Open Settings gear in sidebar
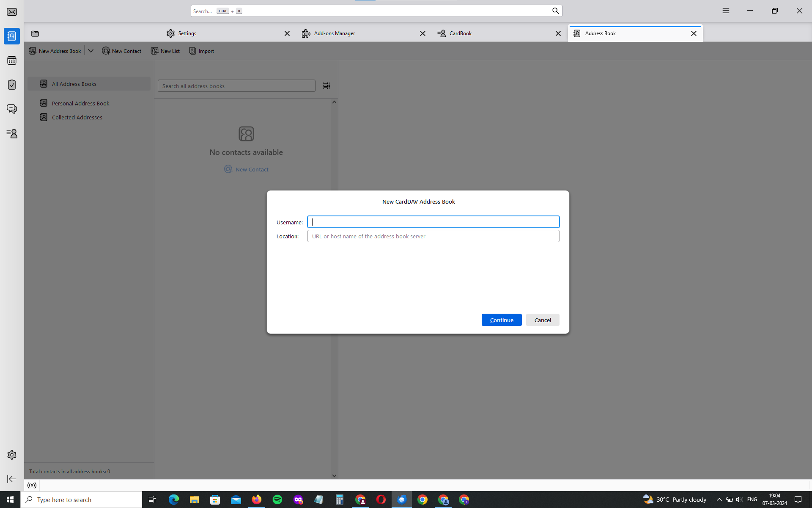Screen dimensions: 812x508 pyautogui.click(x=12, y=455)
